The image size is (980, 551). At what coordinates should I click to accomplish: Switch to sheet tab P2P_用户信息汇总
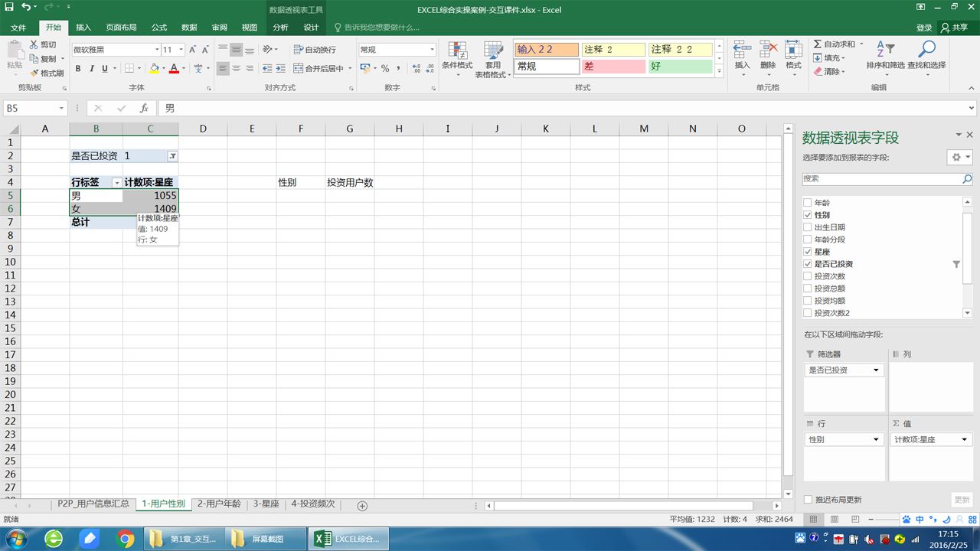tap(93, 504)
